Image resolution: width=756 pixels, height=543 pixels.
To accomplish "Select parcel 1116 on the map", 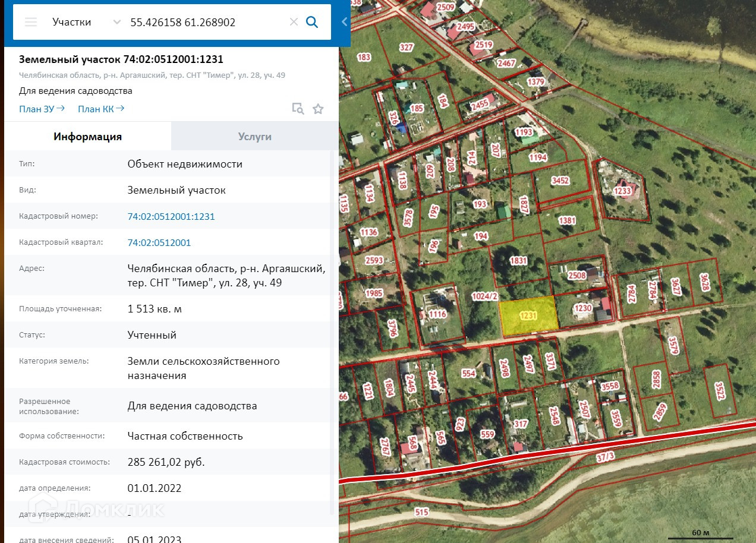I will (x=437, y=314).
